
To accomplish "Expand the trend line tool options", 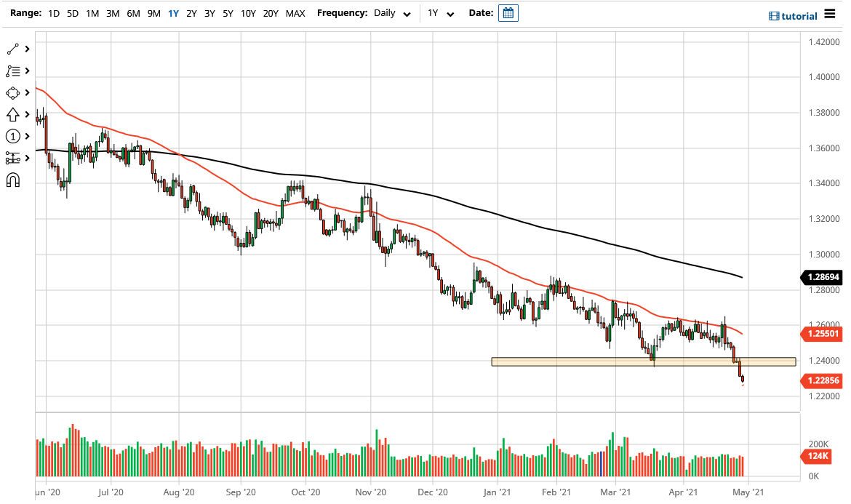I will click(x=28, y=49).
